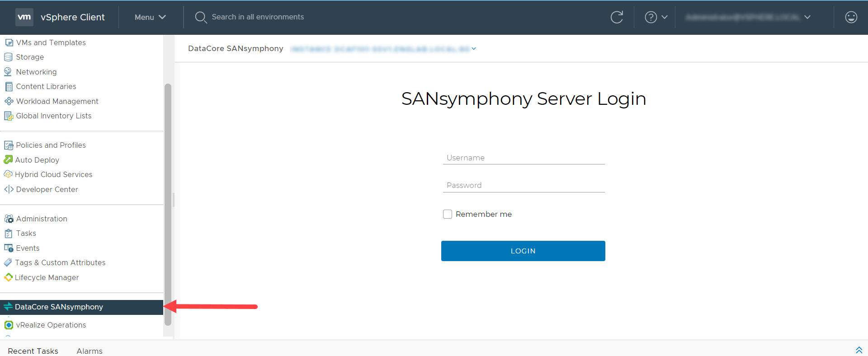Open the user account dropdown
The height and width of the screenshot is (356, 868).
[748, 17]
